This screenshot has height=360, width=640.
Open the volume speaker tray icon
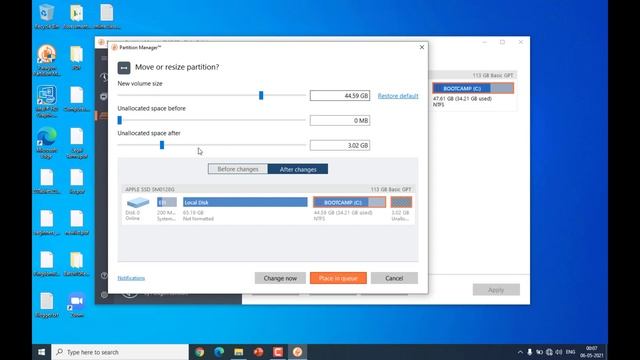559,352
